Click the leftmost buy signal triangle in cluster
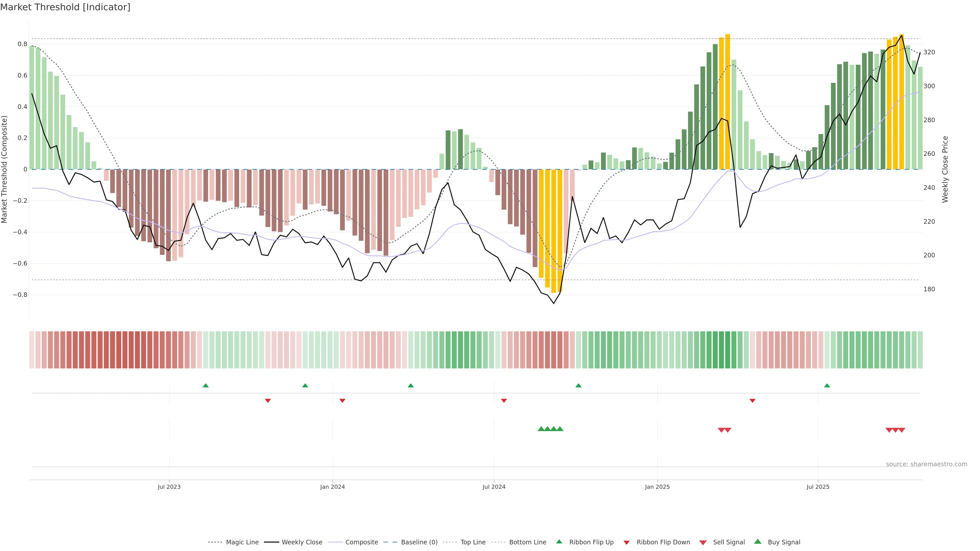This screenshot has width=980, height=551. coord(541,429)
